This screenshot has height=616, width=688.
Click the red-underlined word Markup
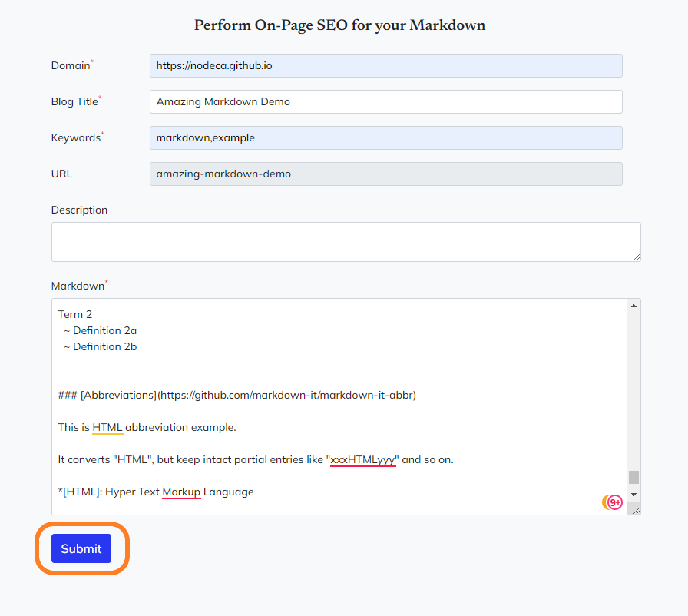[x=181, y=492]
